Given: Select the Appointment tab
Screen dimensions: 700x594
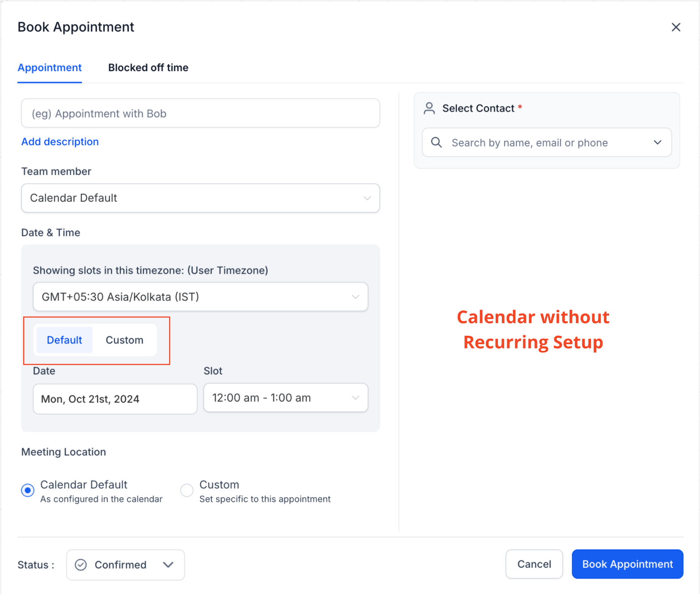Looking at the screenshot, I should [49, 68].
